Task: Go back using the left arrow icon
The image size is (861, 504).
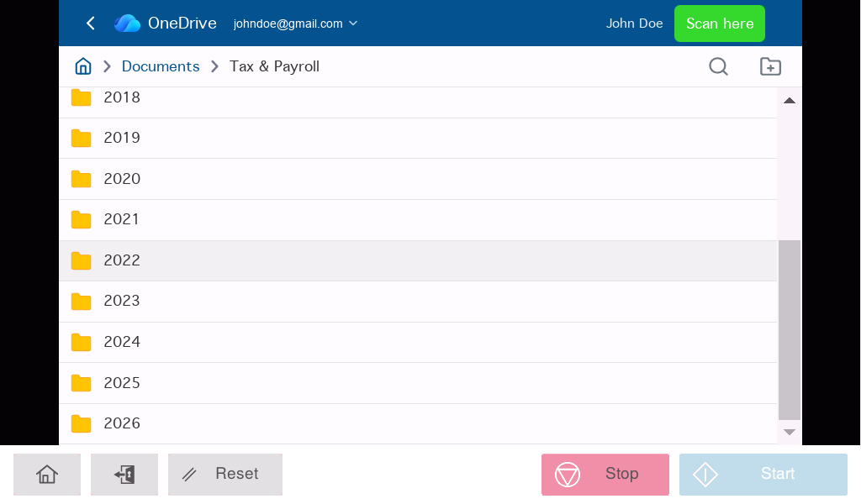Action: (x=91, y=23)
